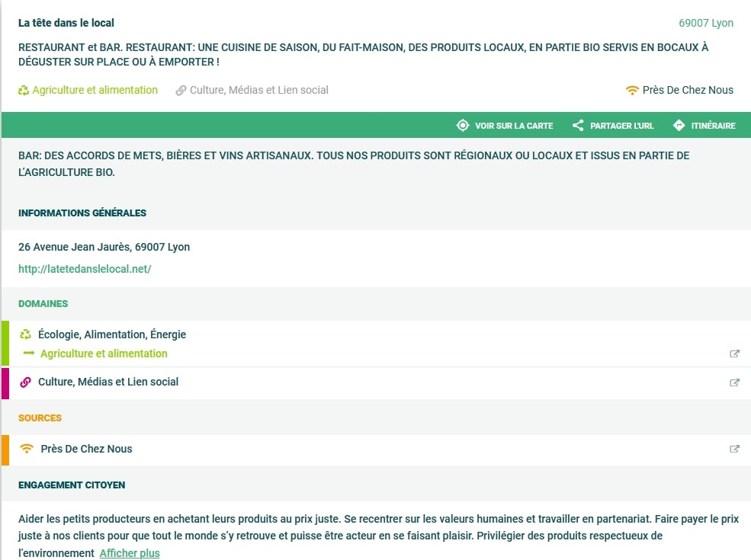This screenshot has width=751, height=560.
Task: Click the 69007 Lyon location label
Action: pyautogui.click(x=706, y=23)
